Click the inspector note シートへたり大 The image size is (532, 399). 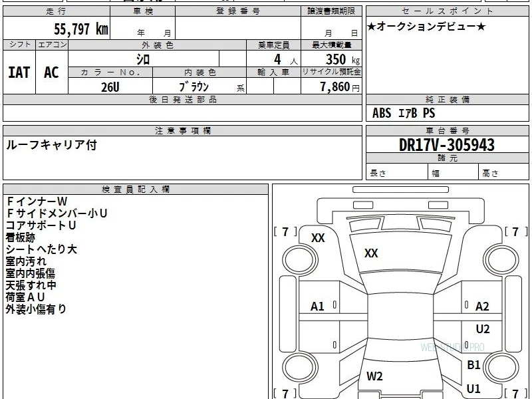coord(41,249)
